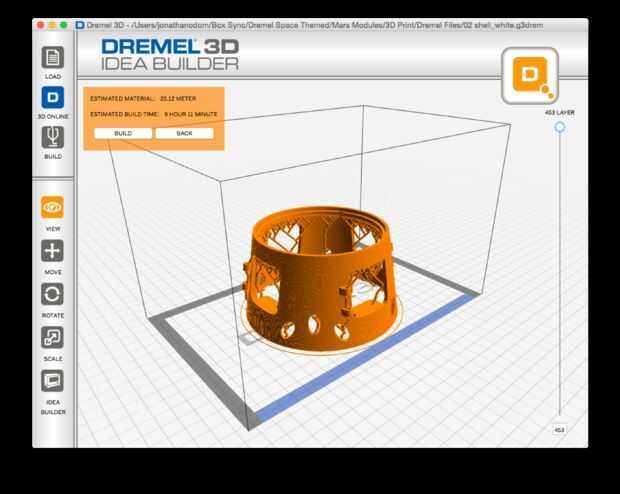620x494 pixels.
Task: Click the Back button in orange panel
Action: (x=184, y=133)
